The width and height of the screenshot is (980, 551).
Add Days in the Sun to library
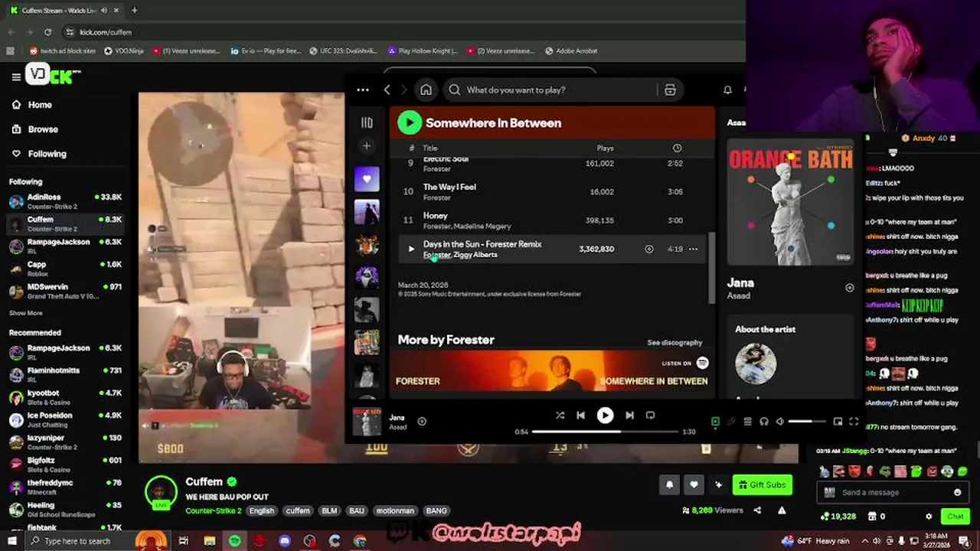click(649, 249)
